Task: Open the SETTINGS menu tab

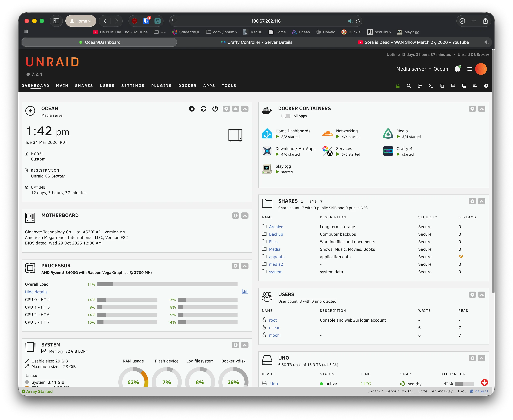Action: (x=133, y=86)
